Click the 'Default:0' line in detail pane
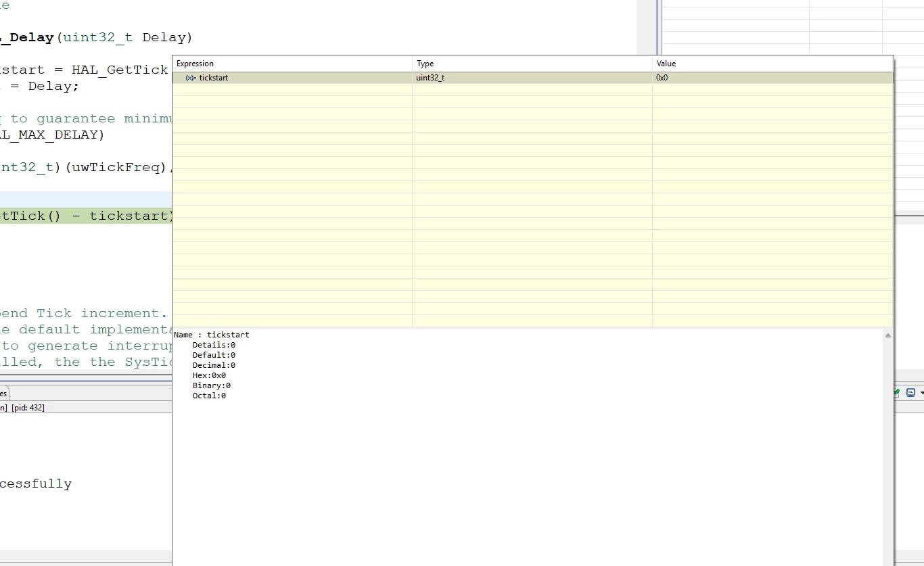The image size is (924, 566). (x=214, y=355)
